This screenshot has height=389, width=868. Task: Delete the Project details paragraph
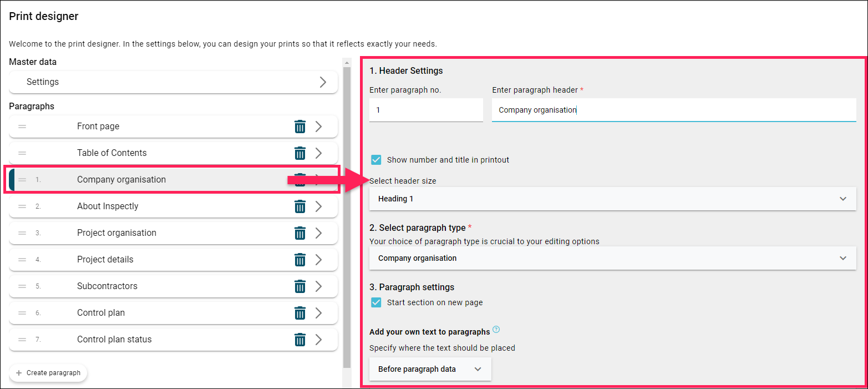300,260
